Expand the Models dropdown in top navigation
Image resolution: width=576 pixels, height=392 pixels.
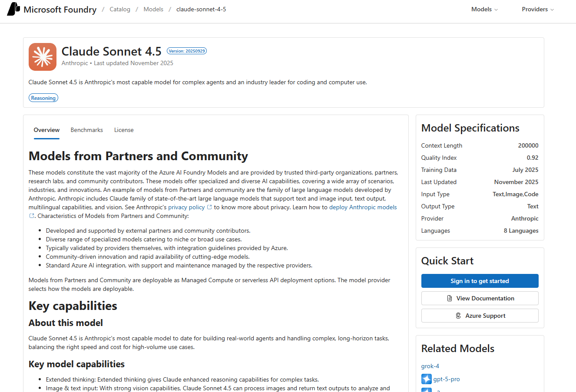click(484, 9)
